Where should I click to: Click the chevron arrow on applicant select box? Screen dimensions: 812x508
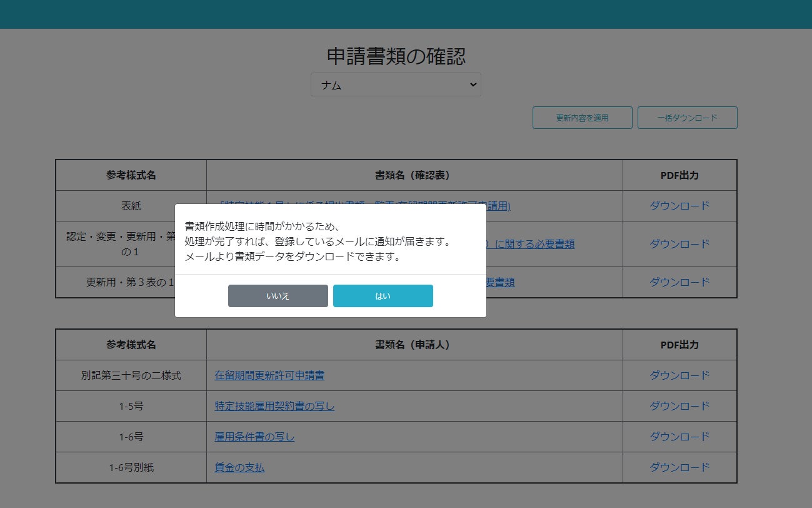473,85
